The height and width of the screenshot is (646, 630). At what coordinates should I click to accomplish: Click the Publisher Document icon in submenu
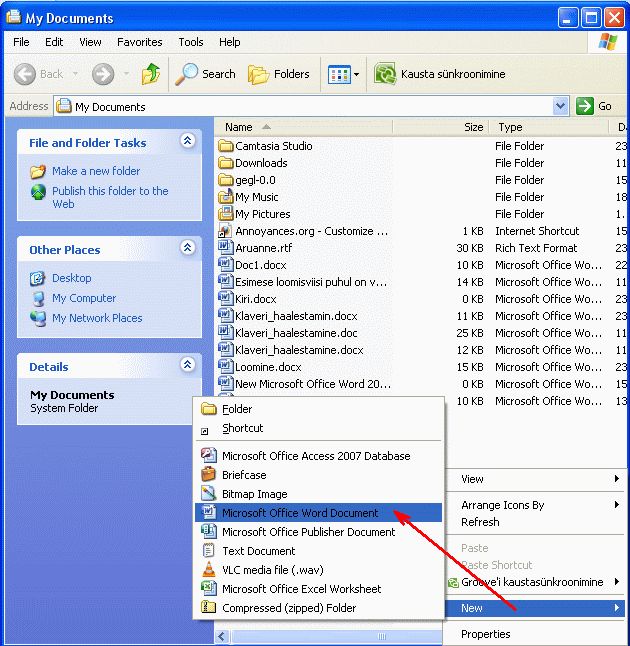[208, 531]
